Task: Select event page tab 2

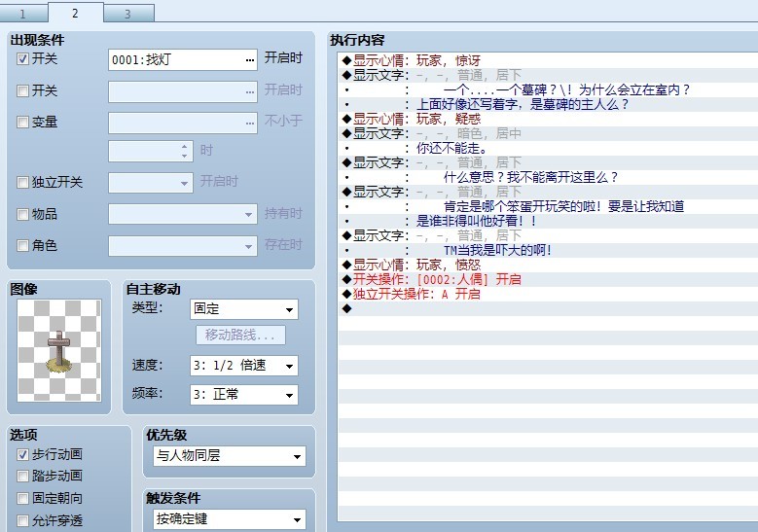Action: click(76, 13)
